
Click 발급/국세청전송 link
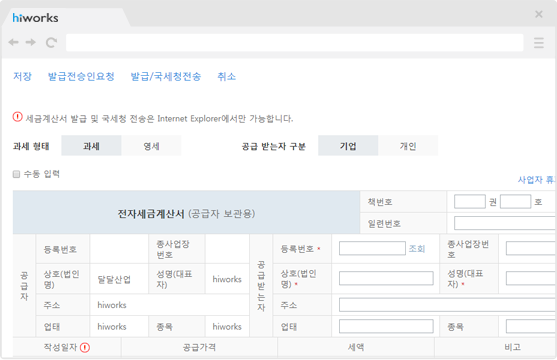166,76
